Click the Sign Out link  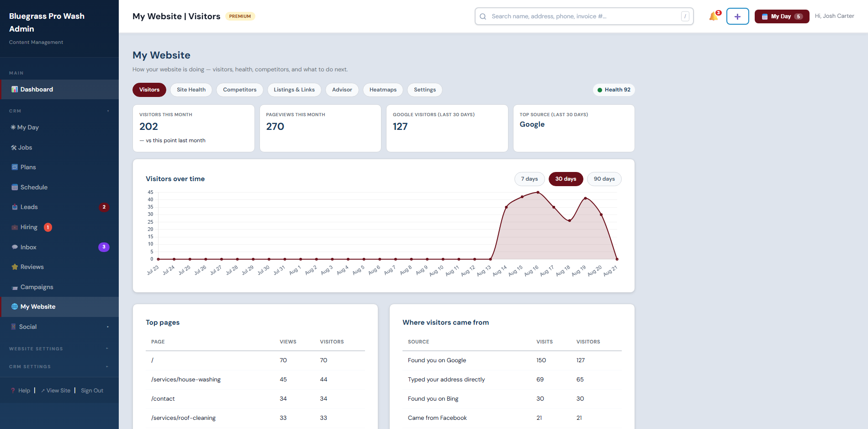point(92,391)
